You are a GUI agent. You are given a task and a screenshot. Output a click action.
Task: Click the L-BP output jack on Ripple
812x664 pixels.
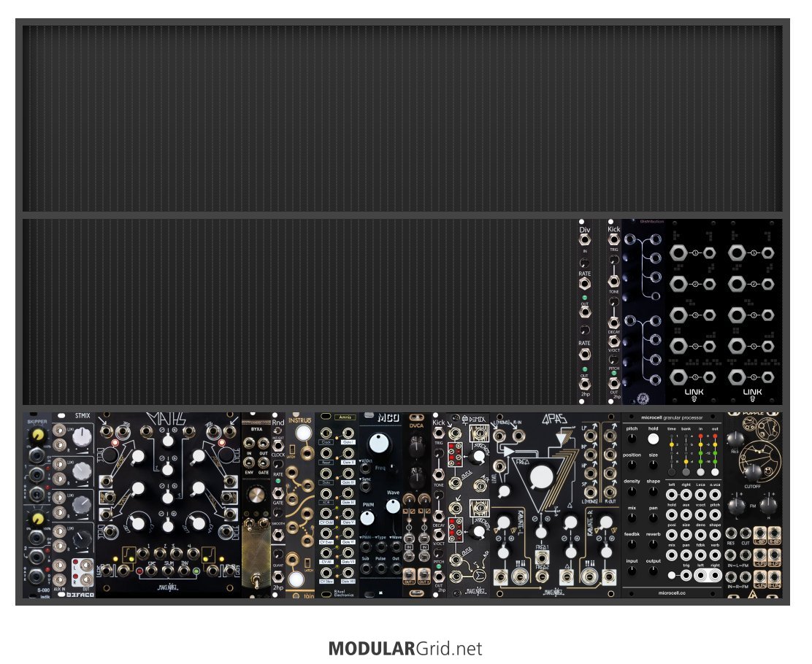pyautogui.click(x=759, y=533)
